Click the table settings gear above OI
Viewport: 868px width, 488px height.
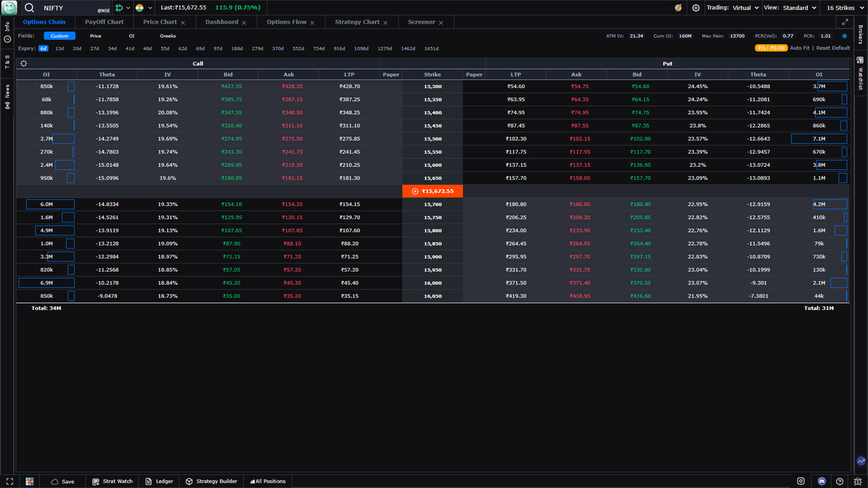[24, 64]
